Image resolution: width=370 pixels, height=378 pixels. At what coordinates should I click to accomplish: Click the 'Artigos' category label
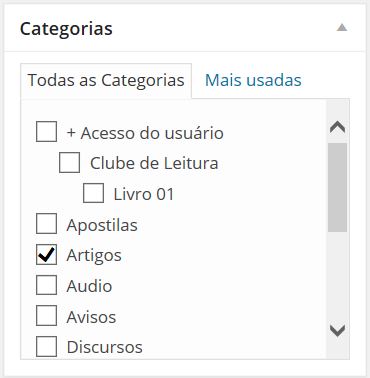(x=94, y=256)
